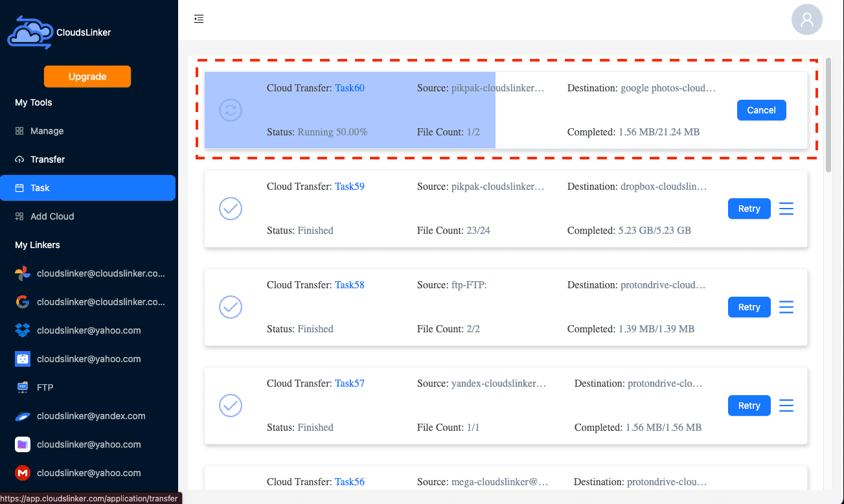Viewport: 844px width, 504px height.
Task: Click the dropbox-cloudslin destination text
Action: 663,187
